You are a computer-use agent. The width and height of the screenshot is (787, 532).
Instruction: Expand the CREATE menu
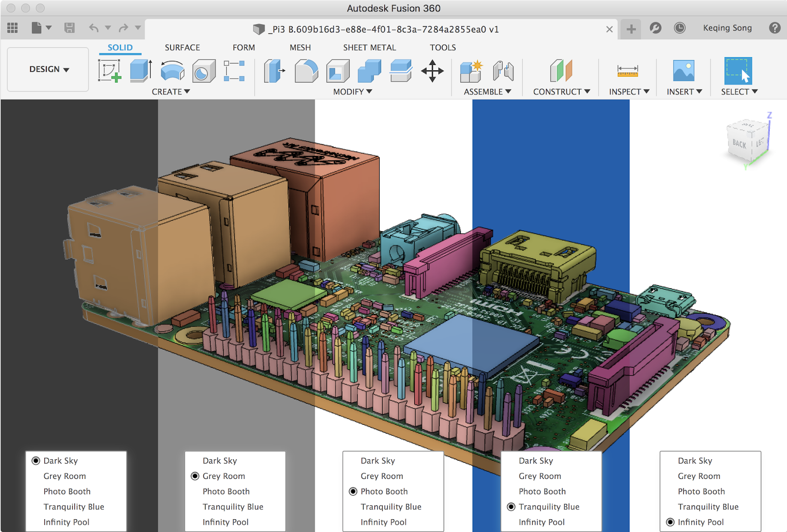171,91
